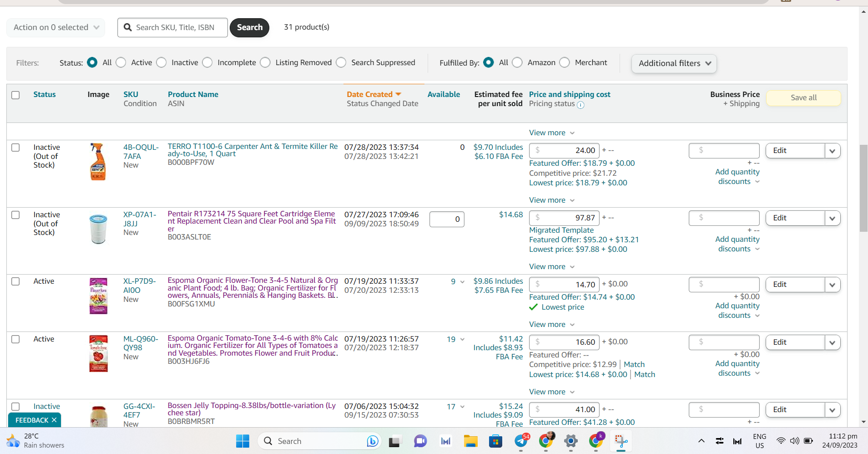Sort the table by Status column
Viewport: 868px width, 454px height.
45,94
